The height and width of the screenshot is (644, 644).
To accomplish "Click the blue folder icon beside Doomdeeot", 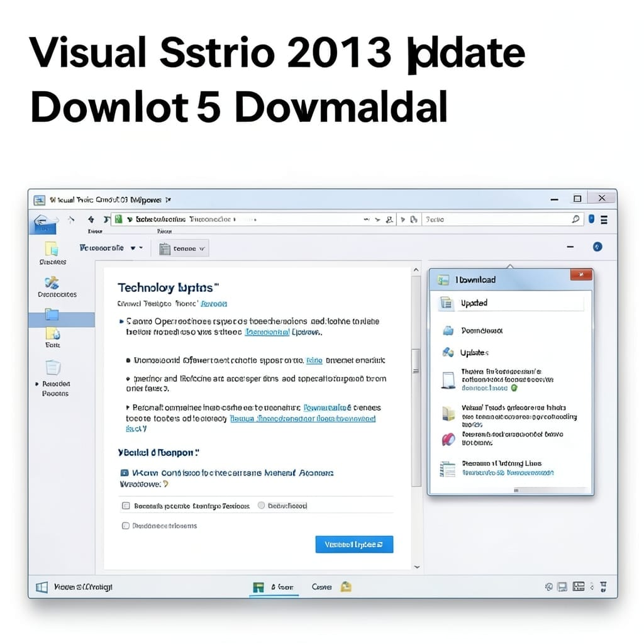I will click(x=448, y=331).
